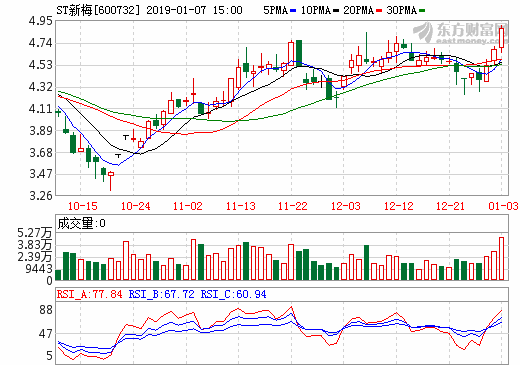This screenshot has width=520, height=365.
Task: Select the 11-13 date label
Action: click(241, 206)
